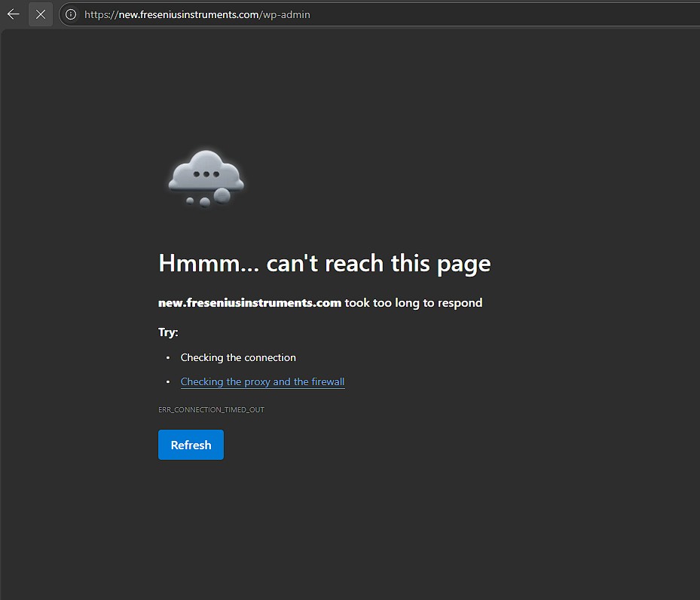Screen dimensions: 700x600
Task: Click the 'Try:' label
Action: [168, 332]
